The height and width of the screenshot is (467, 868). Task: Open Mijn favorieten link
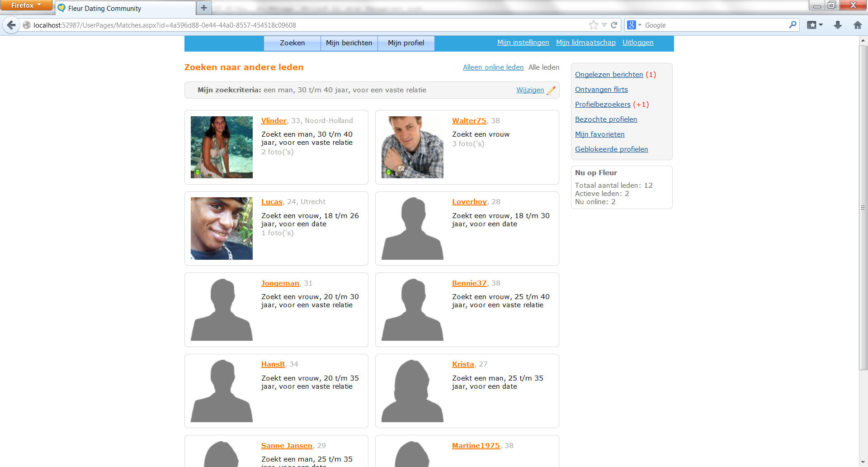[599, 134]
